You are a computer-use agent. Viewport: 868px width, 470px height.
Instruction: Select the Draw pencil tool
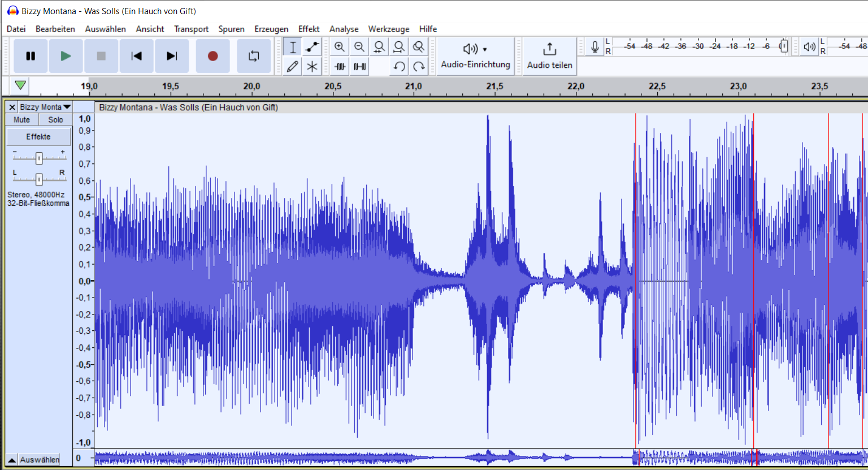coord(292,67)
